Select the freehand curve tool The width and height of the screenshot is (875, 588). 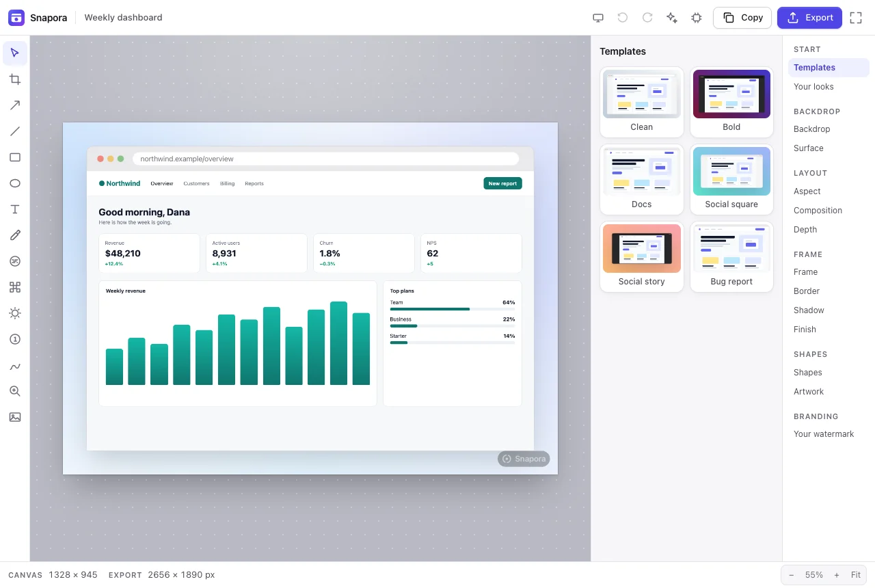(15, 365)
